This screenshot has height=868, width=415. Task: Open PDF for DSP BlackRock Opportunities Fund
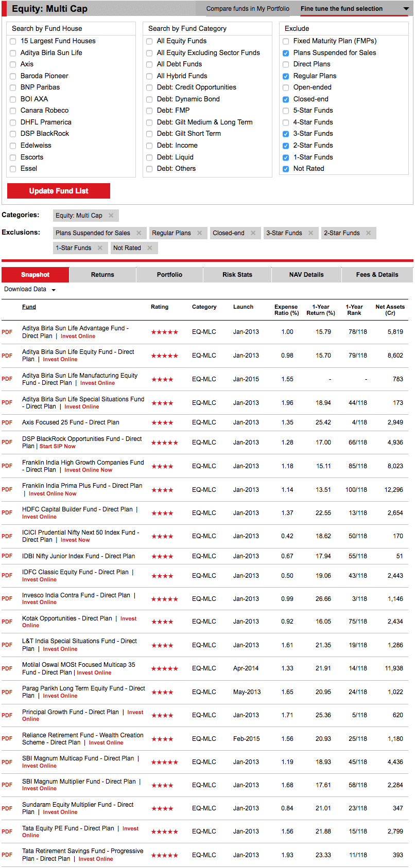(x=7, y=442)
